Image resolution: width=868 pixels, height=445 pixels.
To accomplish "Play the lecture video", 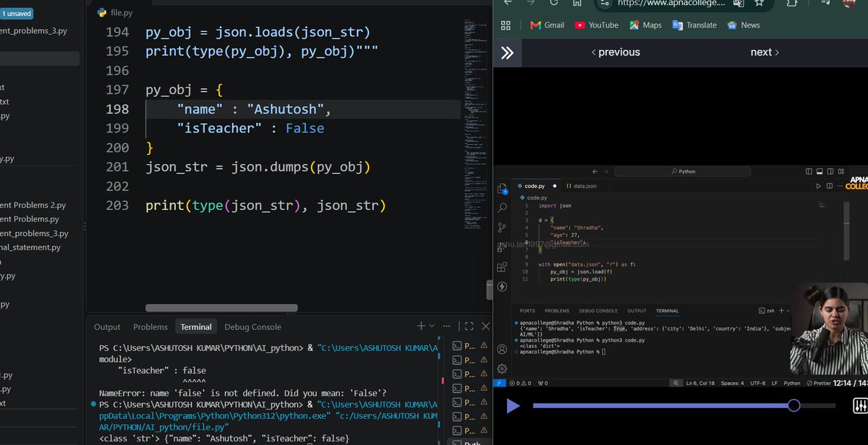I will click(x=513, y=406).
